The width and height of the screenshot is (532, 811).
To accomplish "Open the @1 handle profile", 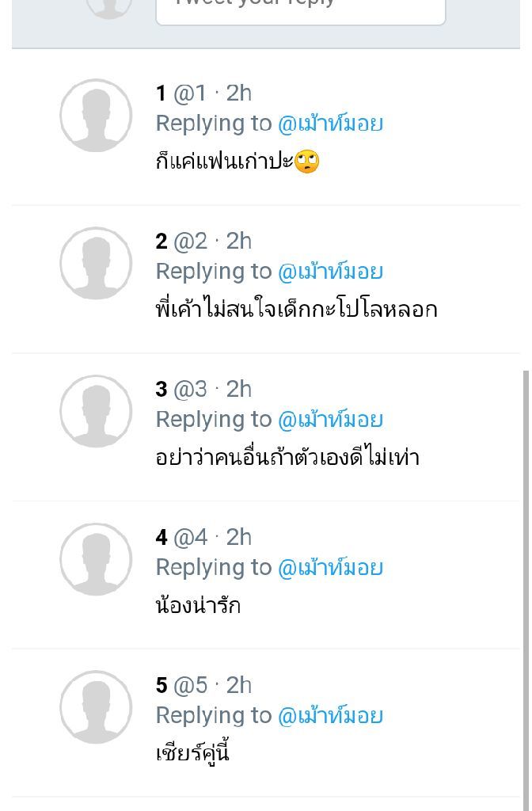I will (x=190, y=93).
